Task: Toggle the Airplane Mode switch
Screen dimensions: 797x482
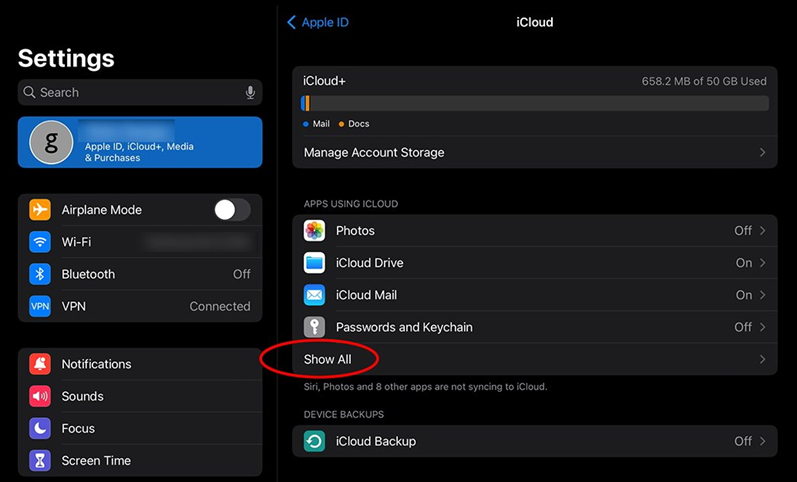Action: click(232, 209)
